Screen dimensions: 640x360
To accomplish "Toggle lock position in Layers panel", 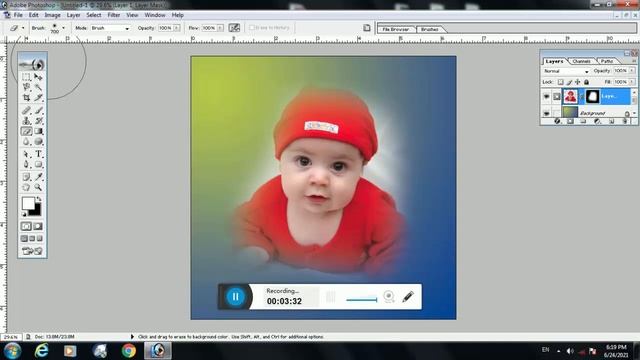I will pyautogui.click(x=578, y=82).
